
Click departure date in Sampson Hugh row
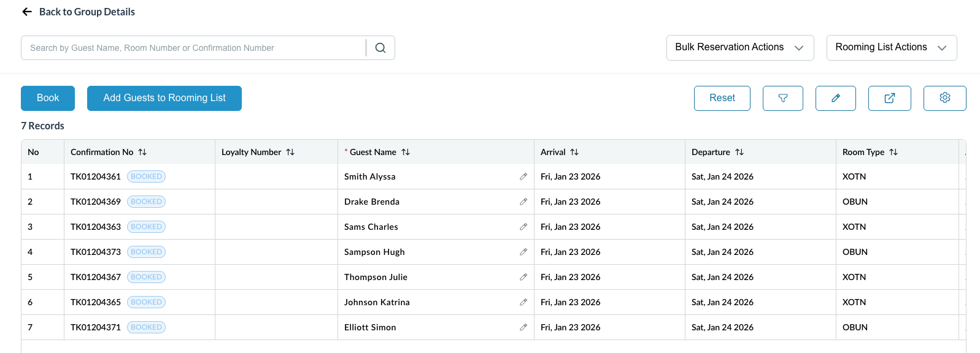(722, 252)
